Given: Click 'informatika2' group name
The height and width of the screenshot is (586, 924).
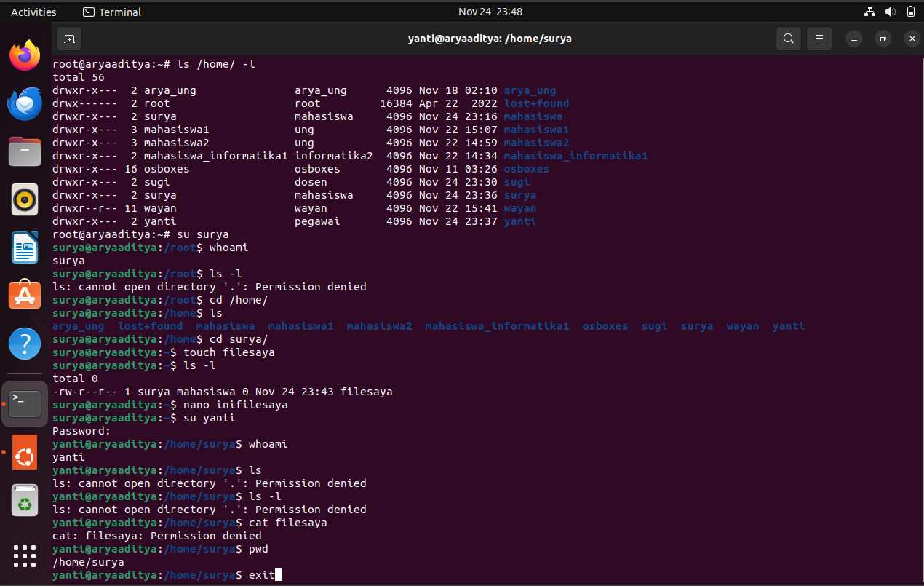Looking at the screenshot, I should (x=334, y=156).
